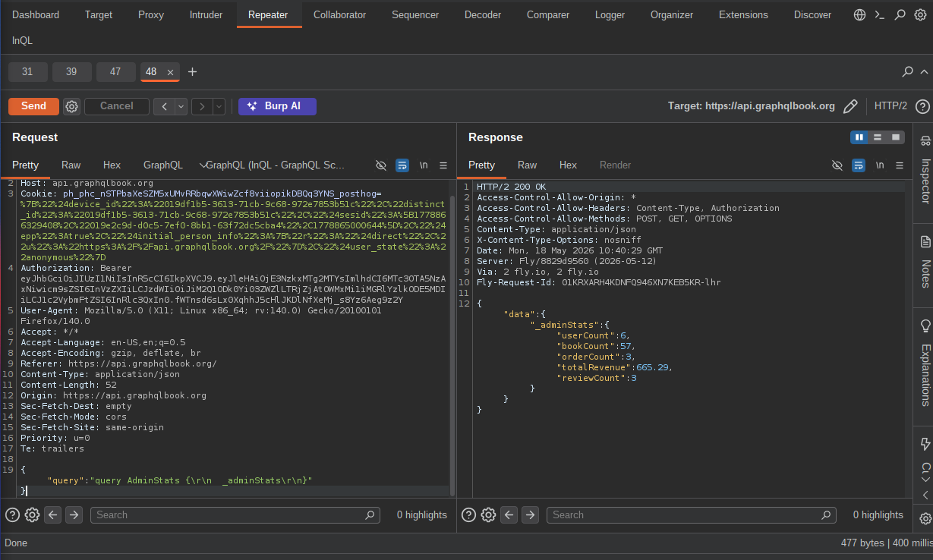This screenshot has height=560, width=933.
Task: Collapse Repeater tab bar with up chevron
Action: click(925, 72)
